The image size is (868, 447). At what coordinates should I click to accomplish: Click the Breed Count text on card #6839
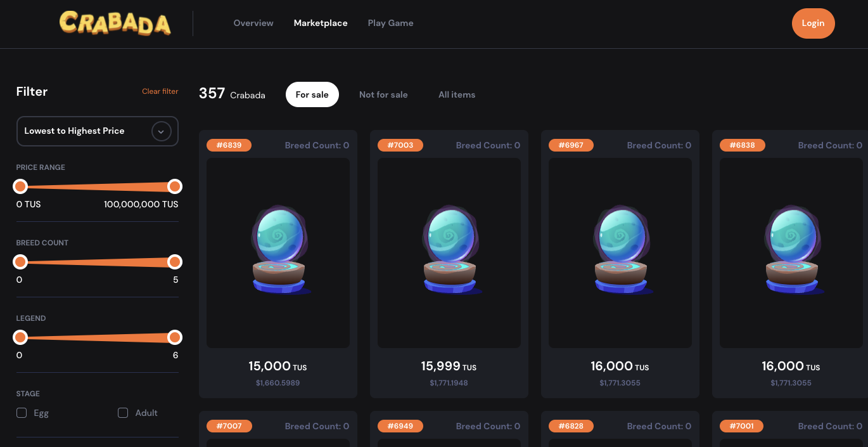[x=317, y=145]
